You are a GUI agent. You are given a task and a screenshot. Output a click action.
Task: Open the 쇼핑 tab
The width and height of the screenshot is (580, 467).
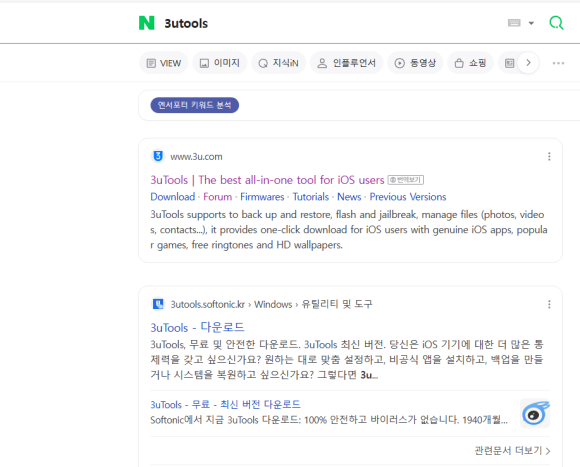tap(470, 63)
